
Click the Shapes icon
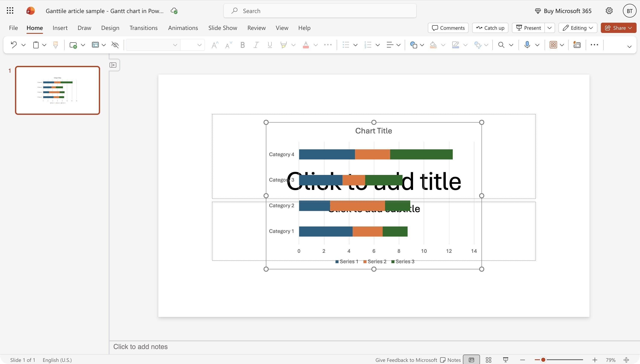[x=413, y=45]
